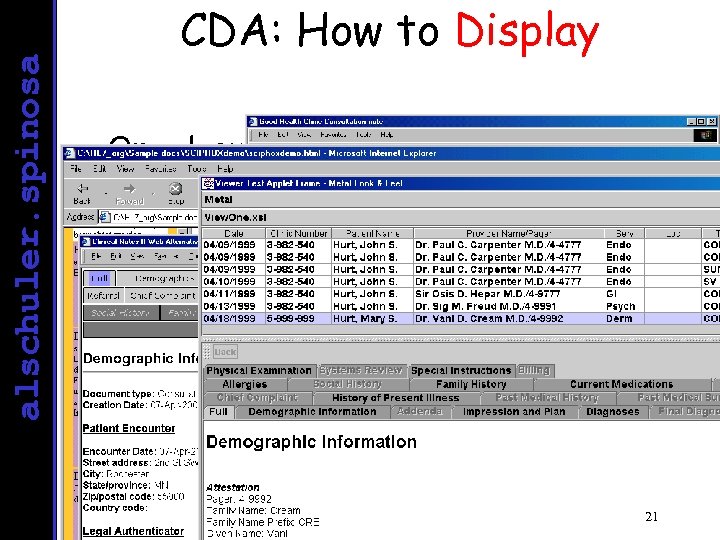Sort table by Provider Name/Pager column header
The image size is (720, 540).
[x=509, y=233]
